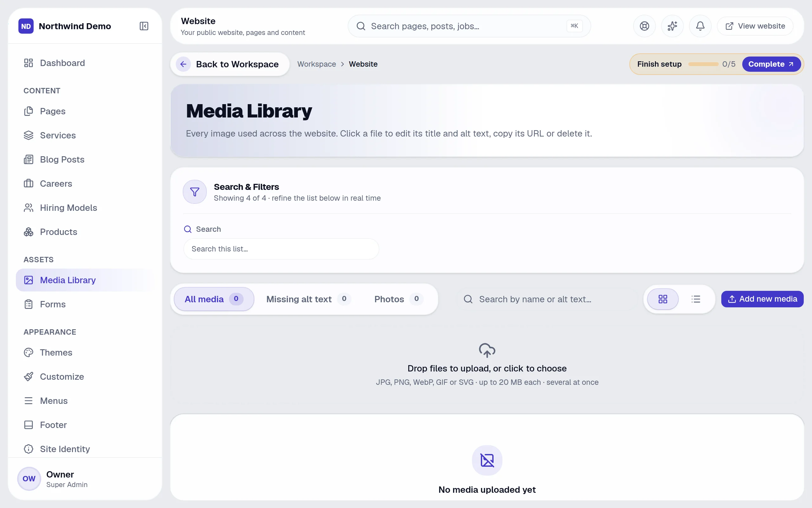Click Back to Workspace button
This screenshot has height=508, width=812.
(x=230, y=64)
